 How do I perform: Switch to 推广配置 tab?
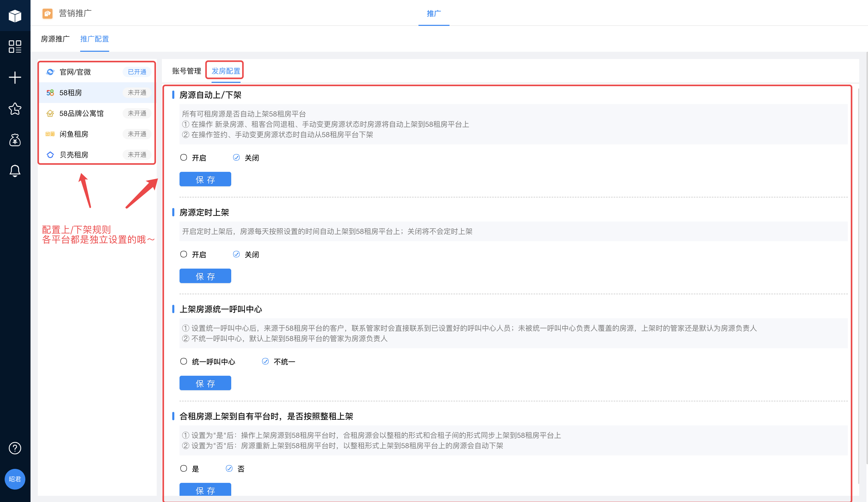(x=94, y=39)
